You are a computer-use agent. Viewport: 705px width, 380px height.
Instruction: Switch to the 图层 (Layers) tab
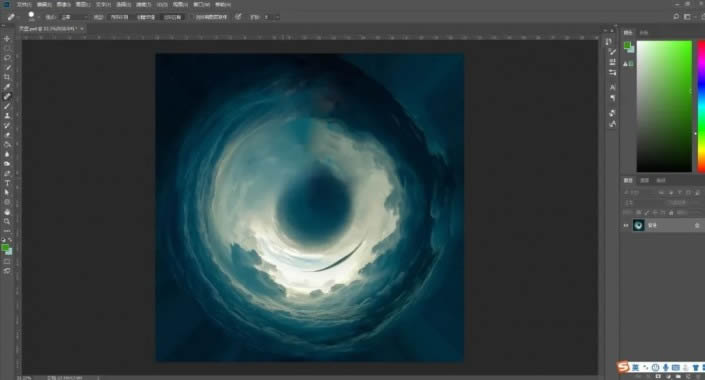pos(628,180)
